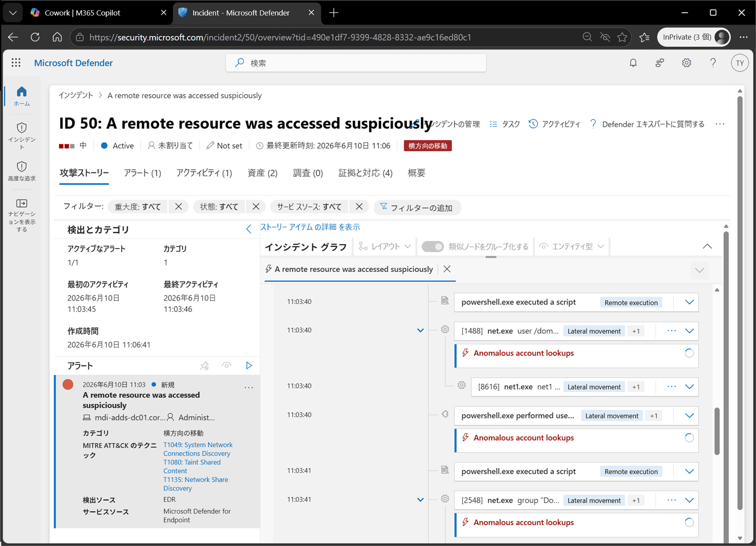Open more options for net.exe 1488 row
756x546 pixels.
pos(671,331)
